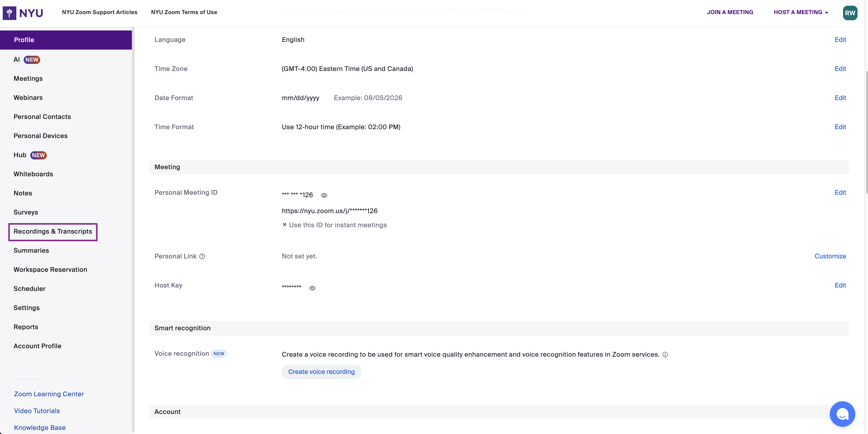Show the Host Key with eye icon
Viewport: 868px width, 434px height.
(312, 288)
